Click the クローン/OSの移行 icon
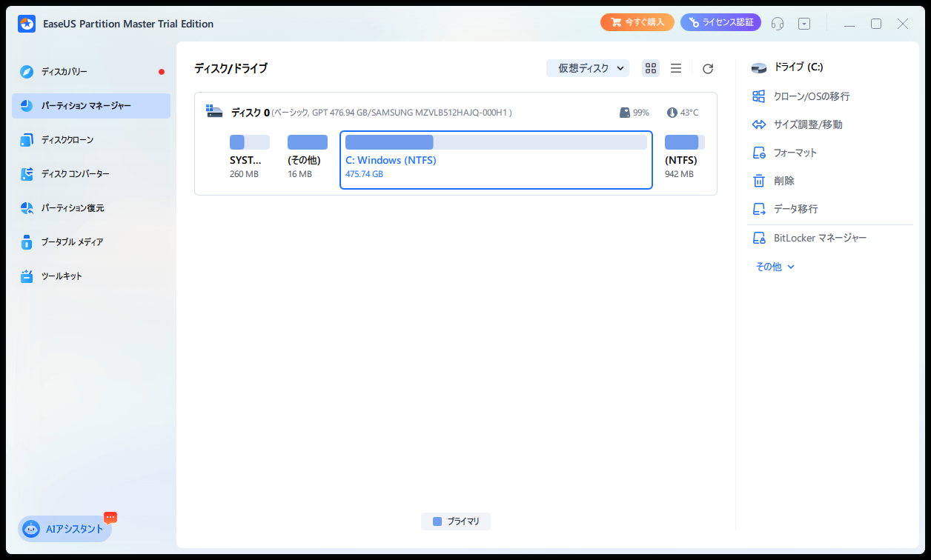Image resolution: width=931 pixels, height=560 pixels. point(758,96)
